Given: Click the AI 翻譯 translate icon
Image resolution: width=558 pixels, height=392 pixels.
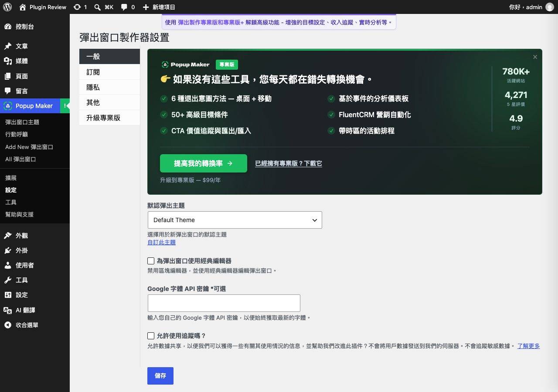Looking at the screenshot, I should point(8,310).
